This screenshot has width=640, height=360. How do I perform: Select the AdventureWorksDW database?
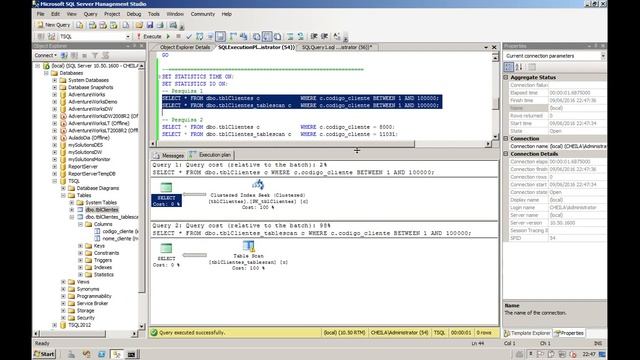point(90,109)
